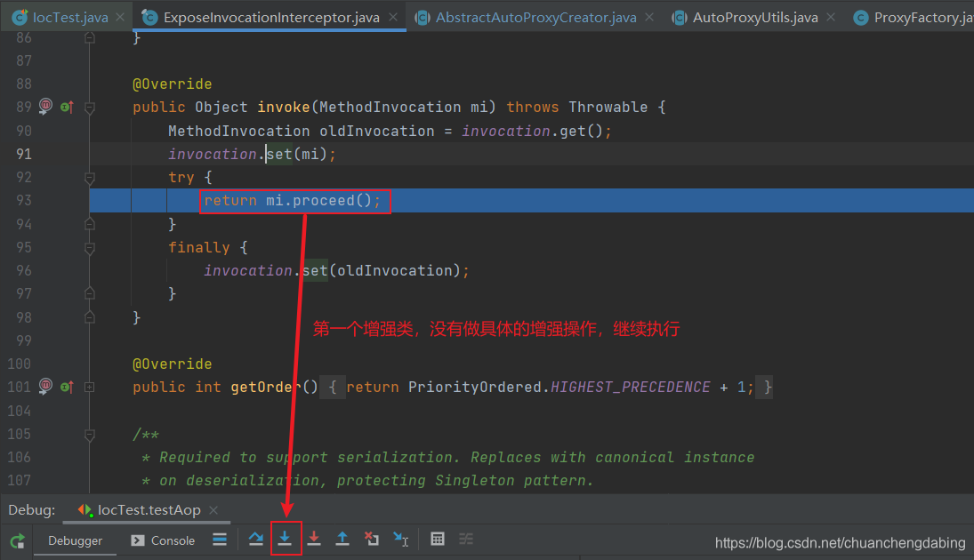Close the AutoProxyUtils.java tab

[831, 18]
